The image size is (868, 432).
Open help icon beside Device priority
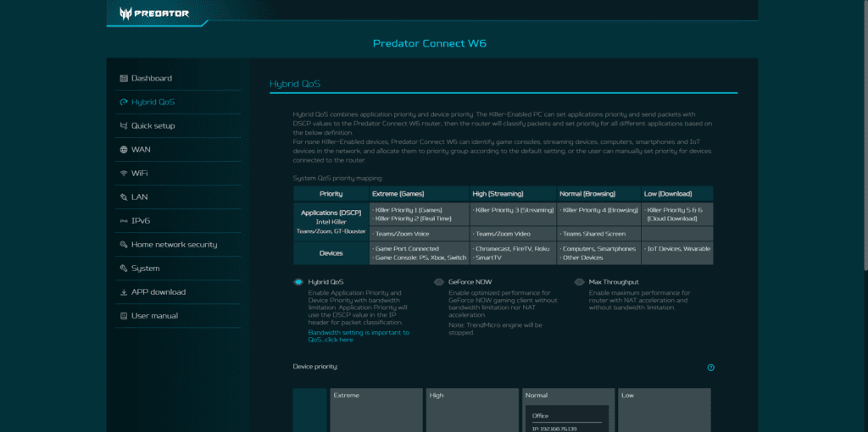710,368
